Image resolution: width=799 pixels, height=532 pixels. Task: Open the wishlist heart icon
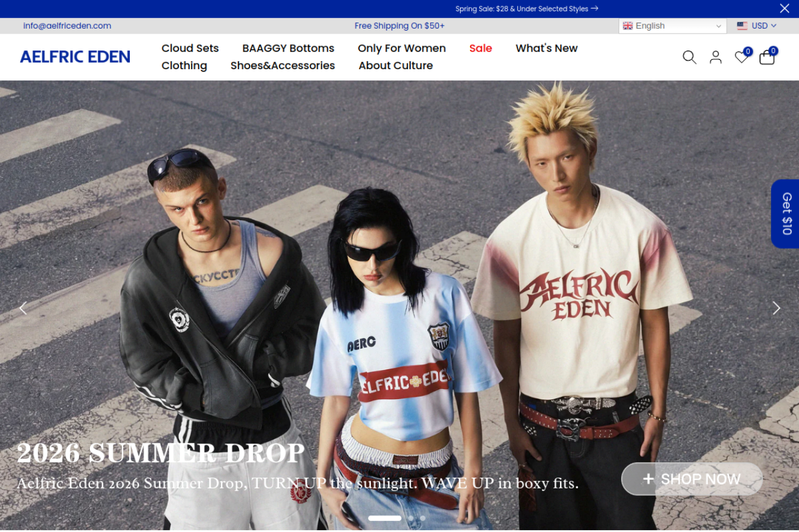coord(741,57)
